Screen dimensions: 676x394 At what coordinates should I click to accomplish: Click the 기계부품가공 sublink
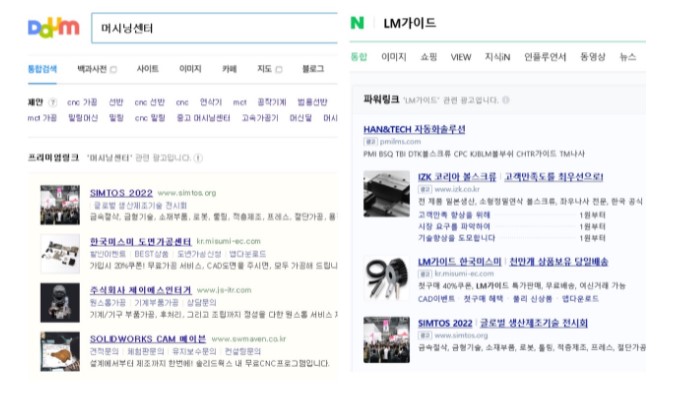[x=156, y=303]
